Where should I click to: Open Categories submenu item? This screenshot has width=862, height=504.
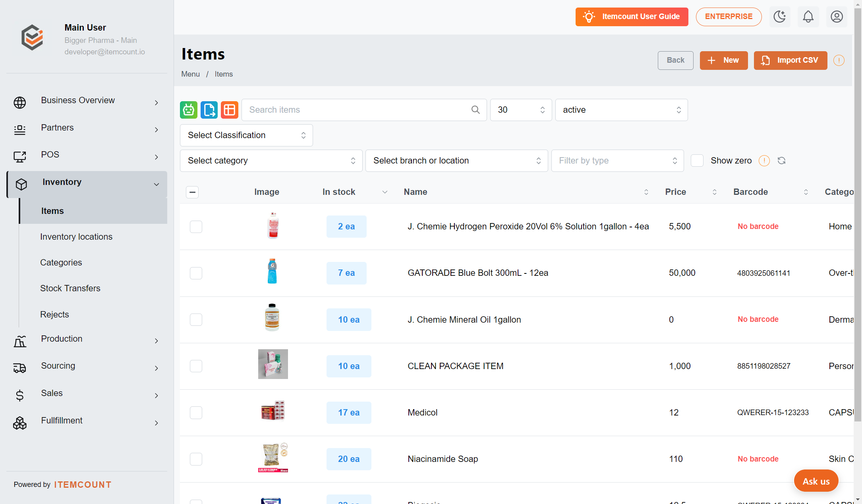coord(61,263)
